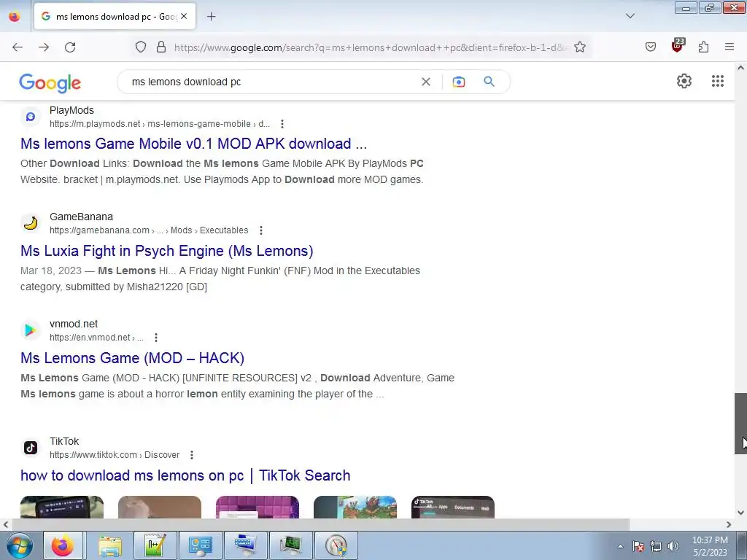The image size is (747, 560).
Task: Open Ms Lemons Game (MOD – HACK) link
Action: click(x=133, y=358)
